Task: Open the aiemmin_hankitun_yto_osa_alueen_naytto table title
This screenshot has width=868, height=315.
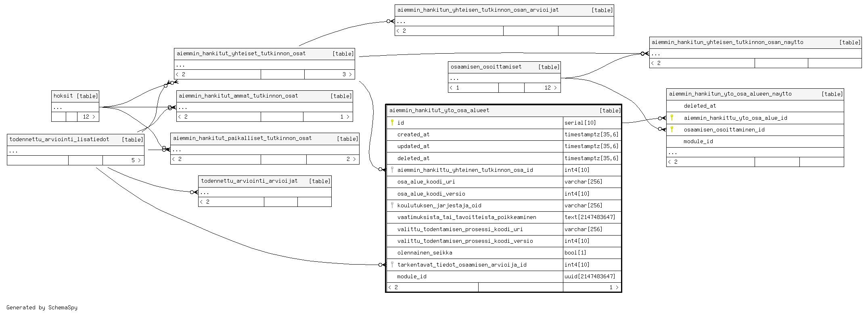Action: (730, 94)
